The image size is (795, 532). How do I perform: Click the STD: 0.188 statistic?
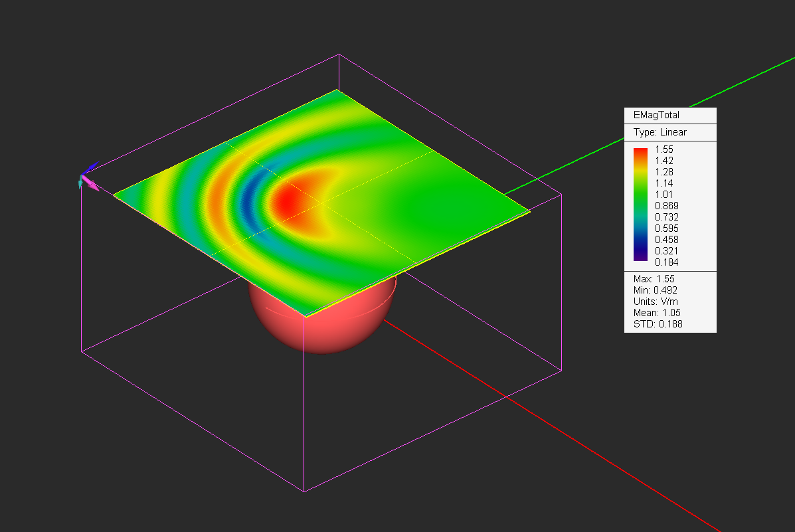(x=658, y=324)
